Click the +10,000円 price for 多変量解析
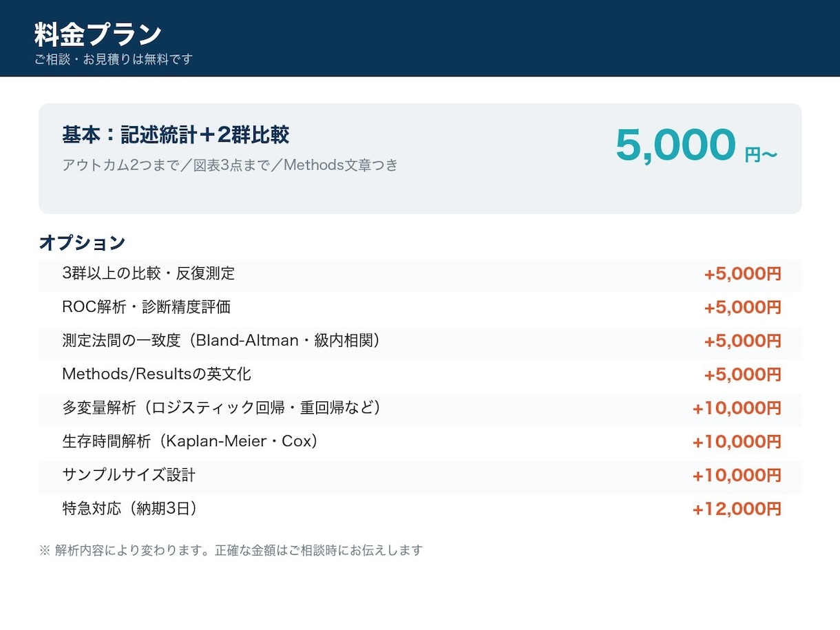Viewport: 840px width, 630px height. (x=737, y=409)
